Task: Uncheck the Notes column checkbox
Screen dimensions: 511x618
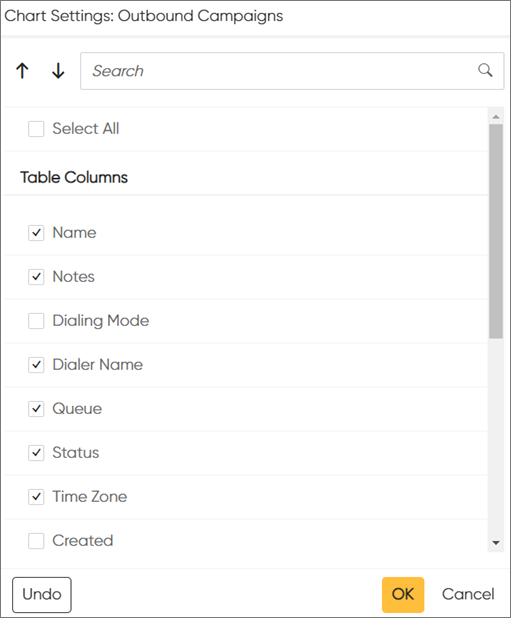Action: (36, 277)
